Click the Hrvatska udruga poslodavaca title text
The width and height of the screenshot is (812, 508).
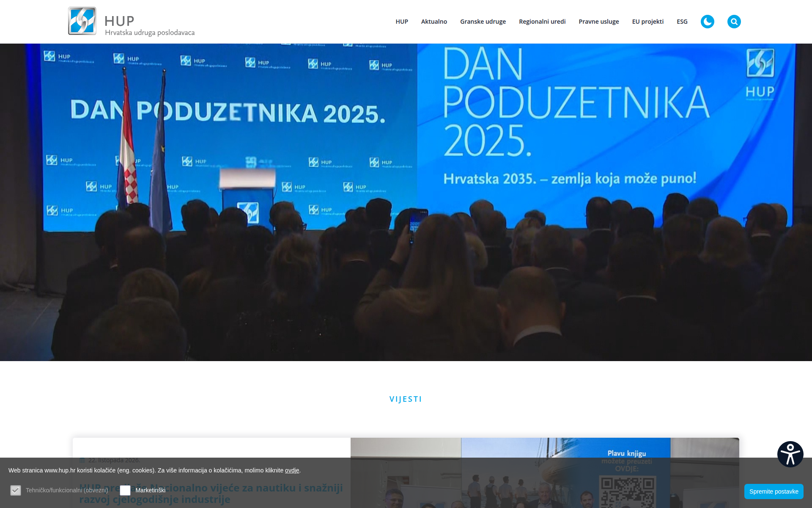coord(150,33)
